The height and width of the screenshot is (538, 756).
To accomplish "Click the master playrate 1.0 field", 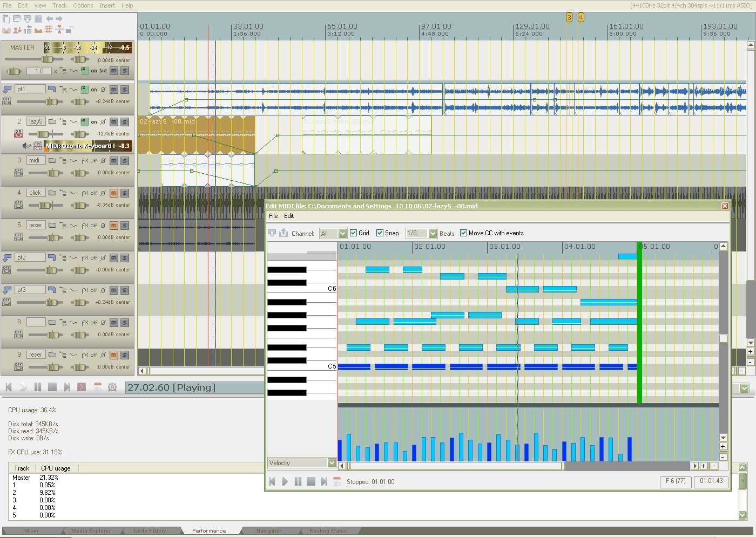I will click(x=39, y=71).
